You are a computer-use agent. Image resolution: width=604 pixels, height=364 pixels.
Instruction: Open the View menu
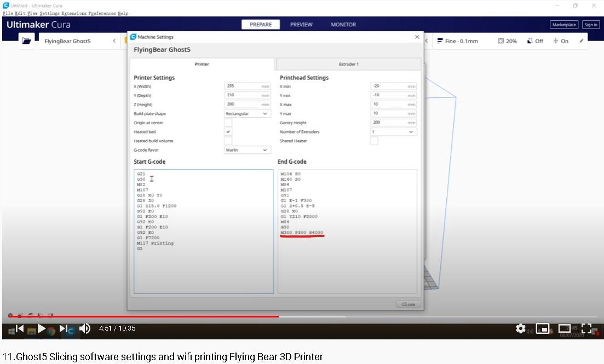(x=32, y=13)
